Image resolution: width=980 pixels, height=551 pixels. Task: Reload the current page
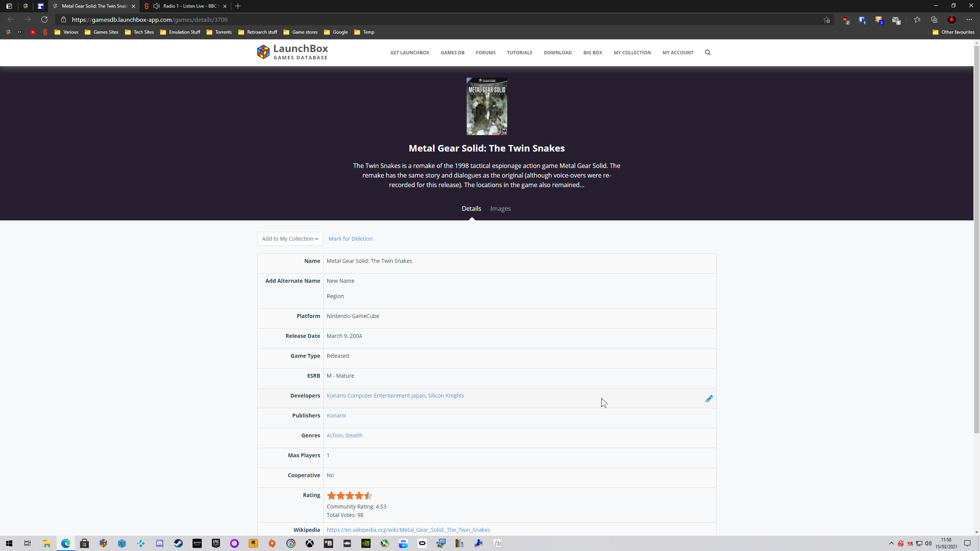click(x=44, y=20)
